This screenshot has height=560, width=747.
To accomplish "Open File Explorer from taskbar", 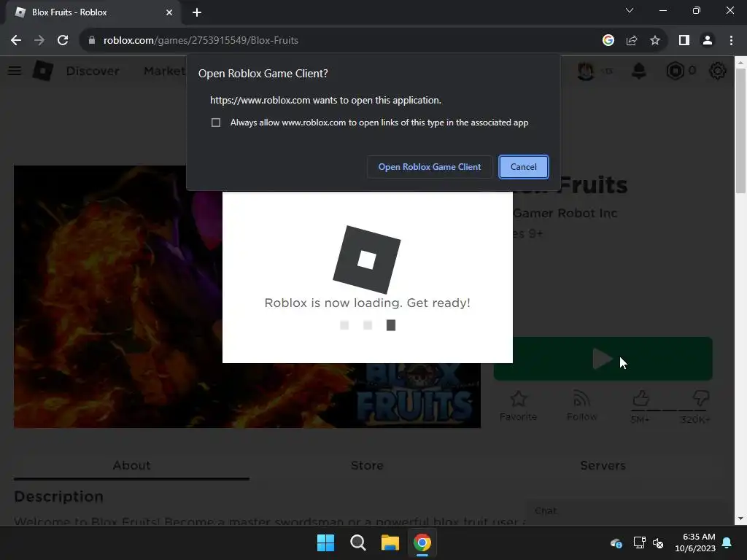I will pyautogui.click(x=390, y=542).
